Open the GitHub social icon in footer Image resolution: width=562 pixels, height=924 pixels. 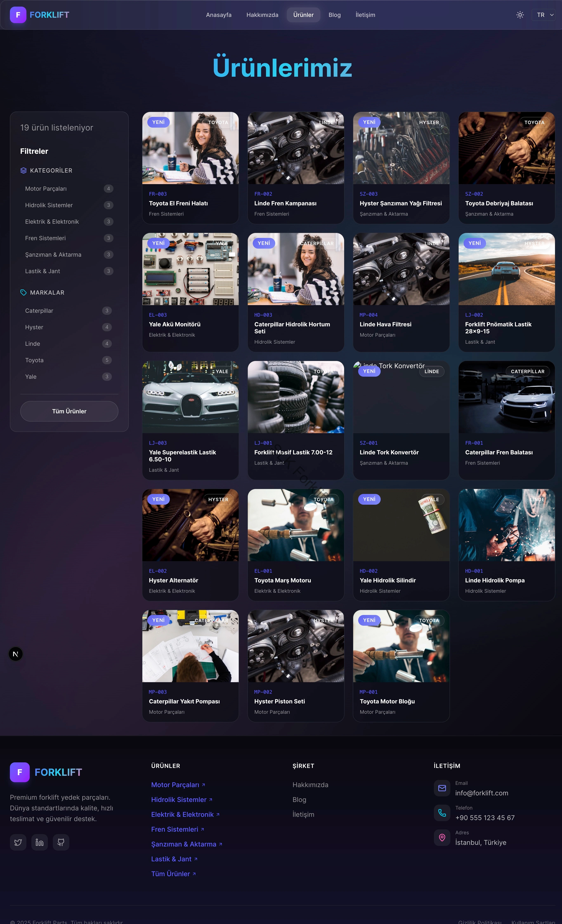[61, 842]
